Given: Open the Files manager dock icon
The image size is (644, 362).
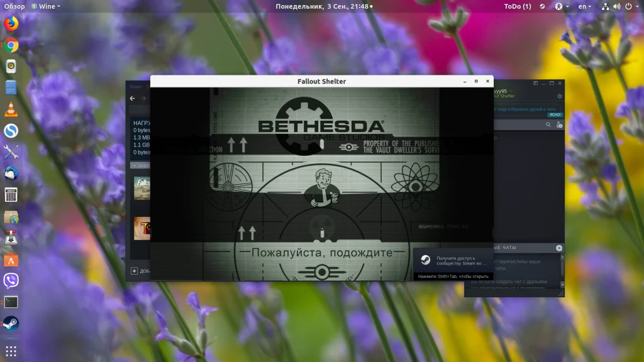Looking at the screenshot, I should (11, 87).
